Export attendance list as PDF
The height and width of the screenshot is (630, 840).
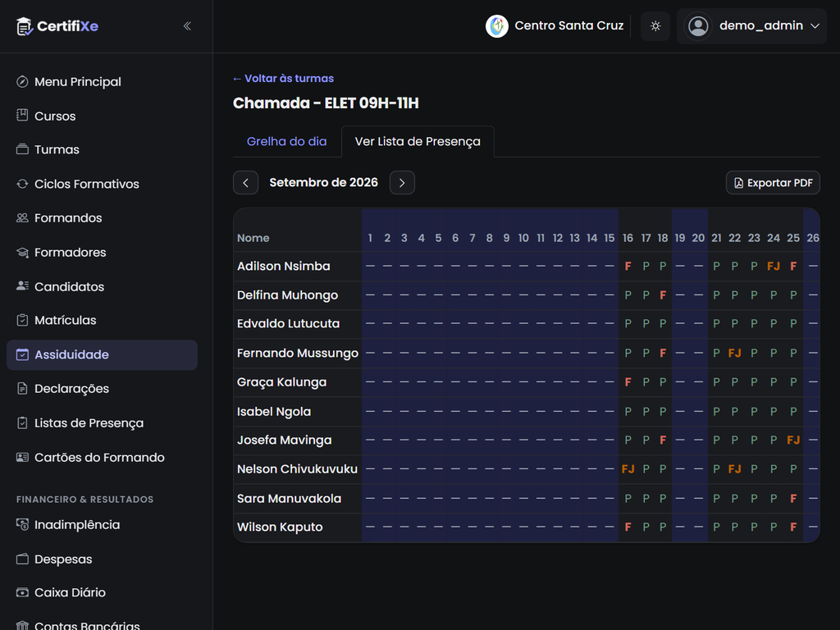coord(773,183)
